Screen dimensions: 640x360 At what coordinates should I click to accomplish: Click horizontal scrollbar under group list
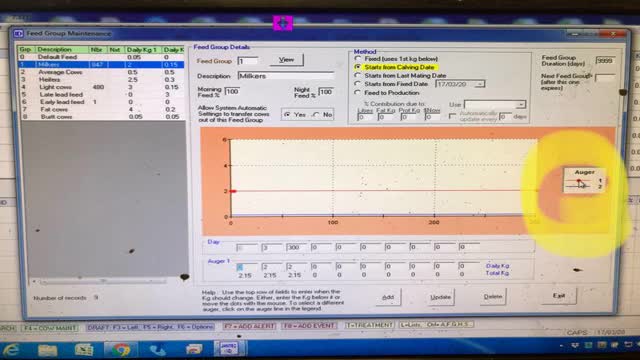101,281
